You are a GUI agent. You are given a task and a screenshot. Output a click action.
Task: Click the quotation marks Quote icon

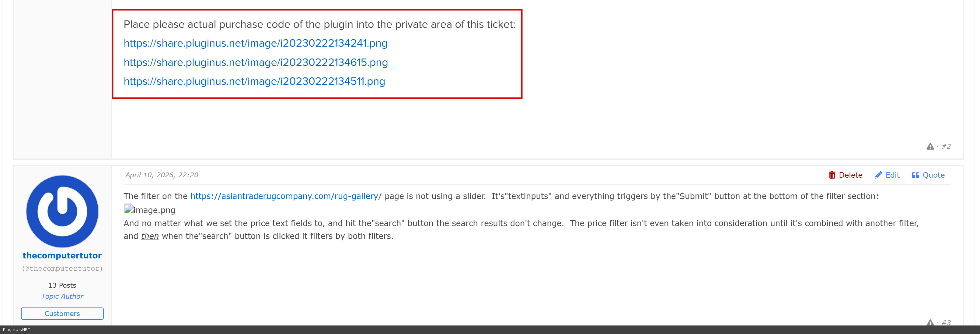pos(915,175)
